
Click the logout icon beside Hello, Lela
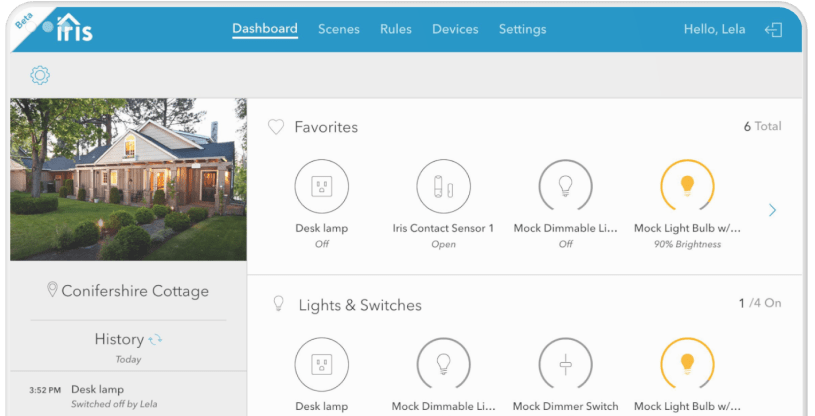click(x=773, y=30)
